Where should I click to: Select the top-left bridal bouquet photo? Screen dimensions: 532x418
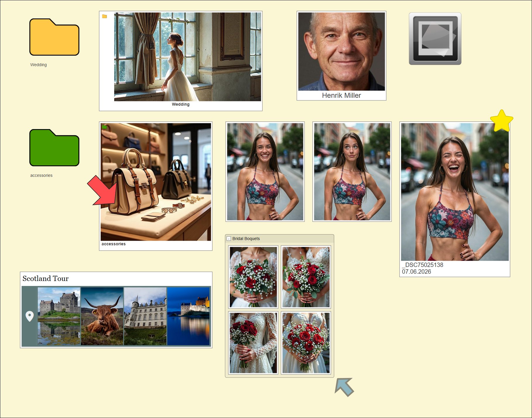(253, 277)
